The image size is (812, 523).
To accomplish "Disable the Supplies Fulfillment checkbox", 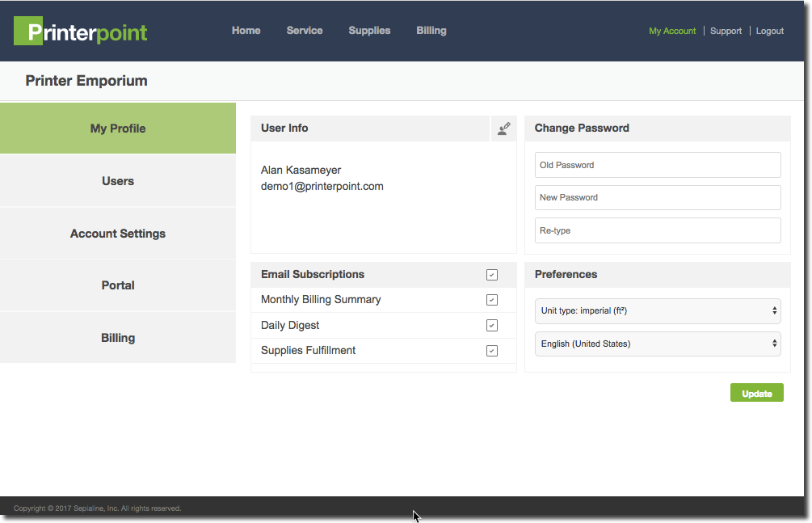I will click(x=492, y=351).
